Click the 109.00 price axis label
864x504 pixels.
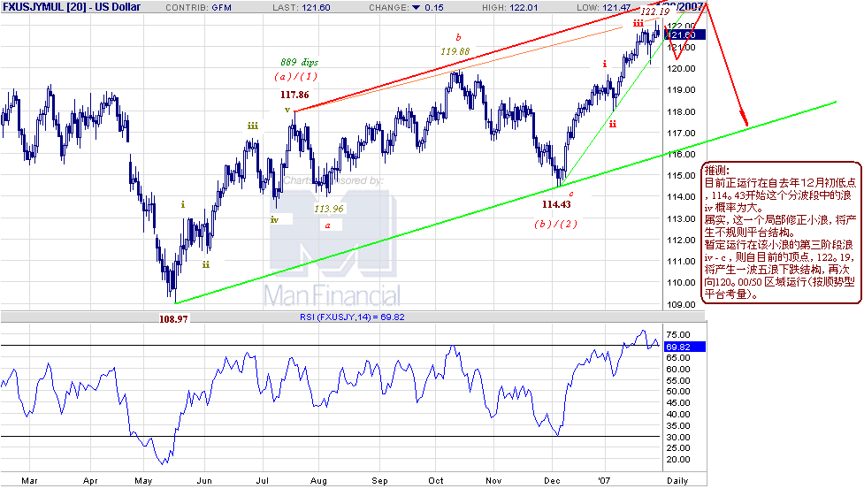[x=684, y=304]
